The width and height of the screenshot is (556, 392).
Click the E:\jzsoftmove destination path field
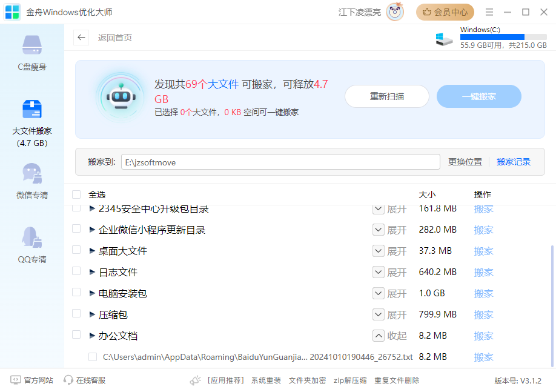click(x=280, y=162)
